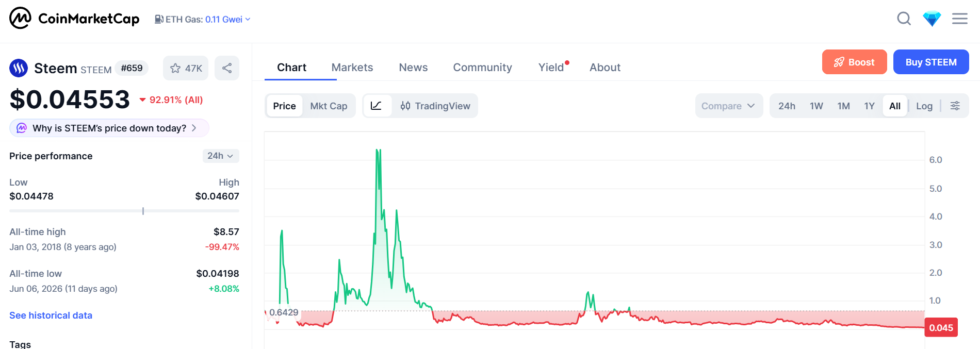Viewport: 980px width, 349px height.
Task: Click the High $0.04607 value
Action: pos(217,196)
